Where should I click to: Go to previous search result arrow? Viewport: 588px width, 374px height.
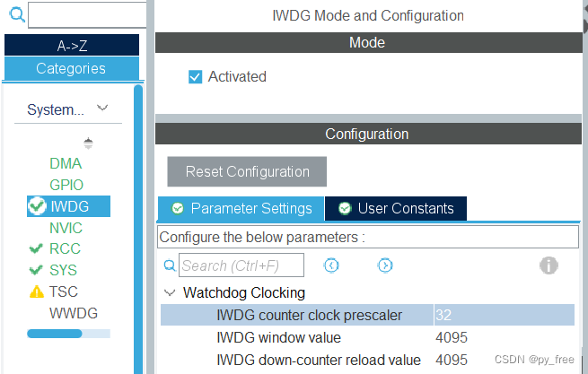tap(331, 265)
